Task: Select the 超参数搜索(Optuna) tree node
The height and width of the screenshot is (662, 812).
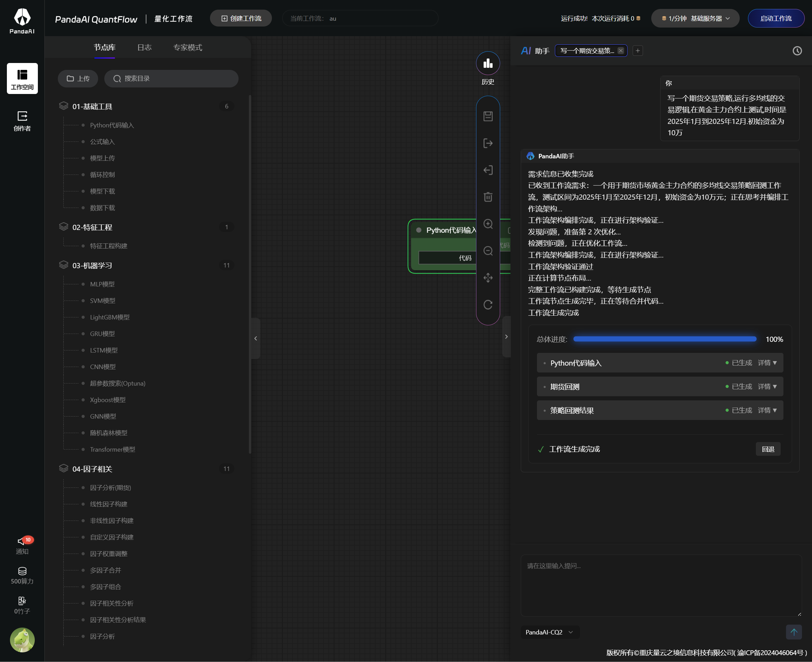Action: tap(117, 383)
